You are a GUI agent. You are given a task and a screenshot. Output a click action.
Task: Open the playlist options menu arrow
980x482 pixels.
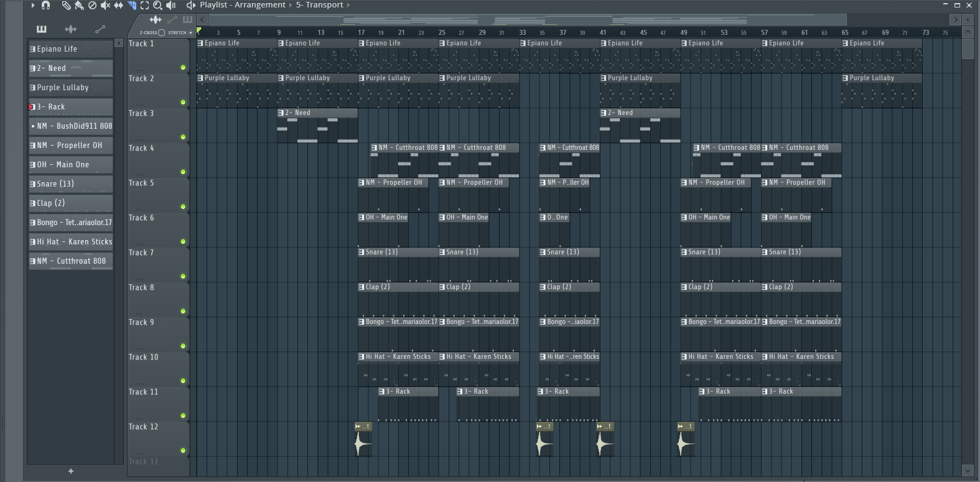point(33,5)
